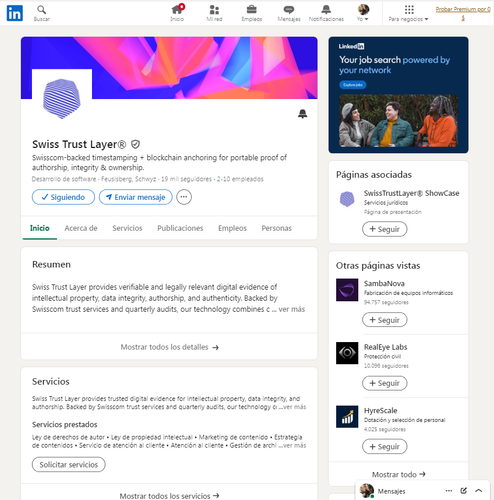Expand Resumen text with ver más
494x500 pixels.
292,309
